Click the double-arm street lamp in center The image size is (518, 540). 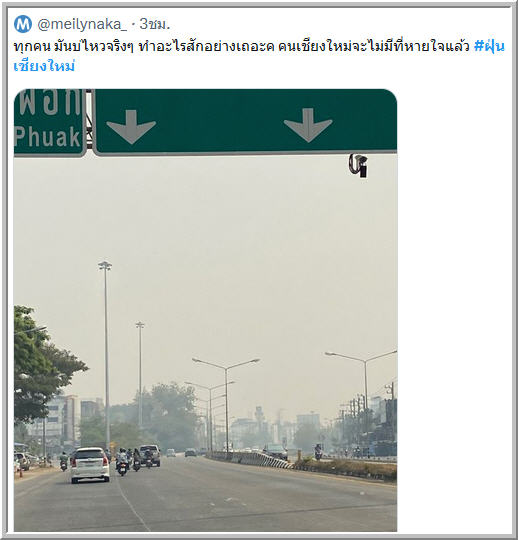point(226,403)
